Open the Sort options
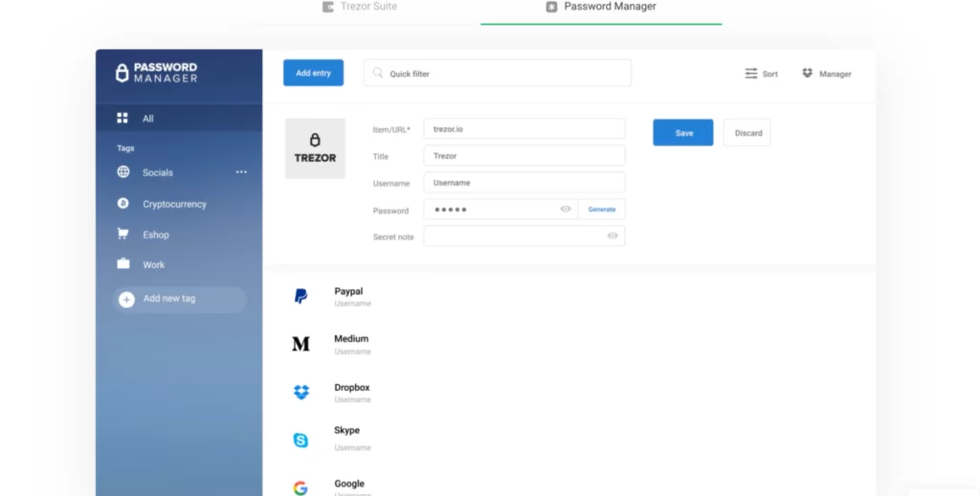The width and height of the screenshot is (980, 496). (761, 73)
